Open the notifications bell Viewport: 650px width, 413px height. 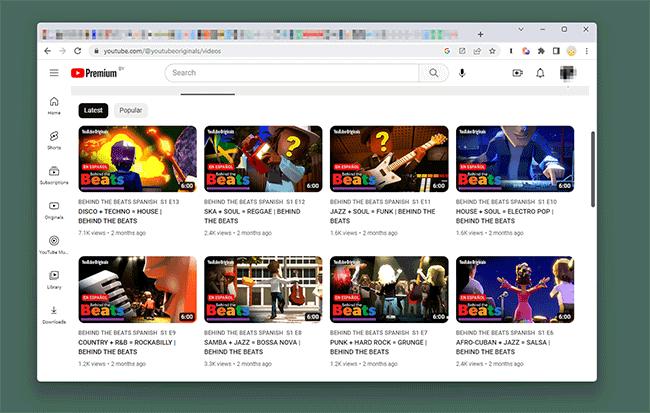[x=540, y=73]
